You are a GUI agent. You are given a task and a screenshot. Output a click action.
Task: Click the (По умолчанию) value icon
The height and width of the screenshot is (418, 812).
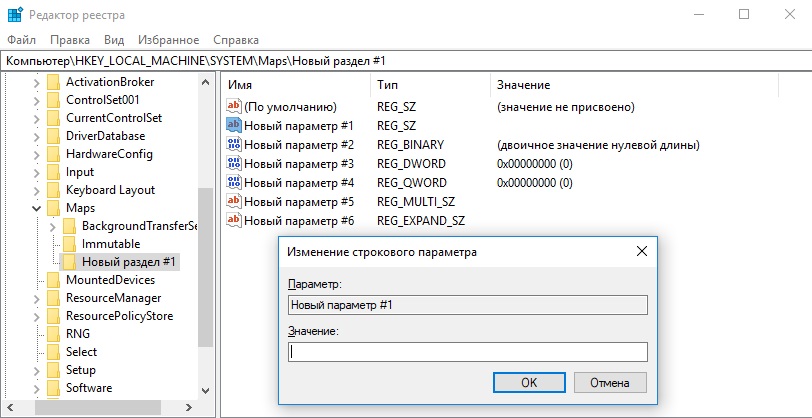(x=234, y=107)
